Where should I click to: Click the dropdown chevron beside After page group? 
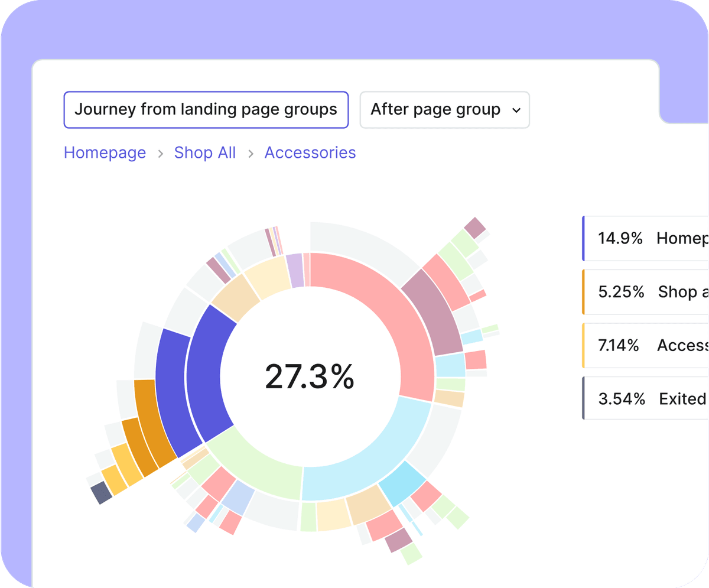pos(516,111)
